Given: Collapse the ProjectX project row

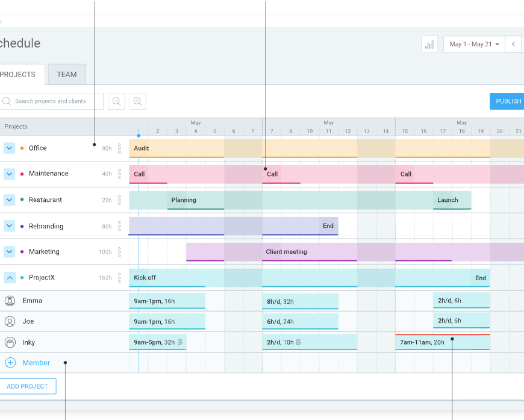Looking at the screenshot, I should coord(9,278).
